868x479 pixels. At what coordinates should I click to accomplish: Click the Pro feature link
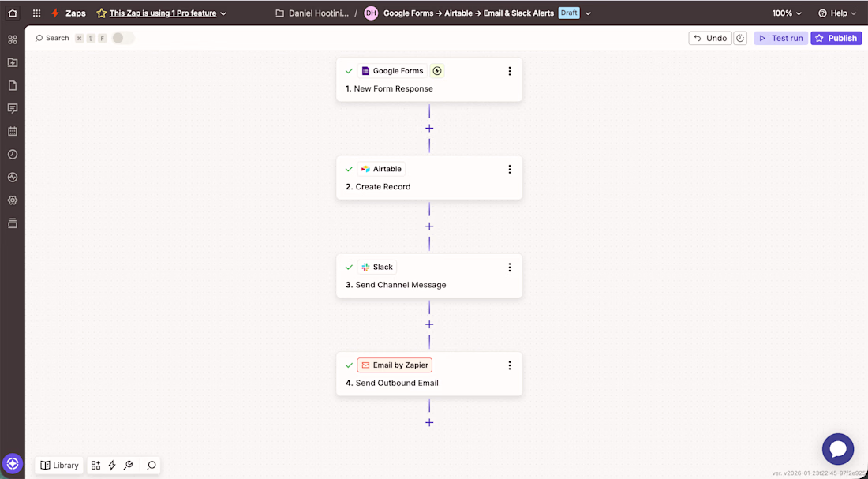[x=163, y=13]
